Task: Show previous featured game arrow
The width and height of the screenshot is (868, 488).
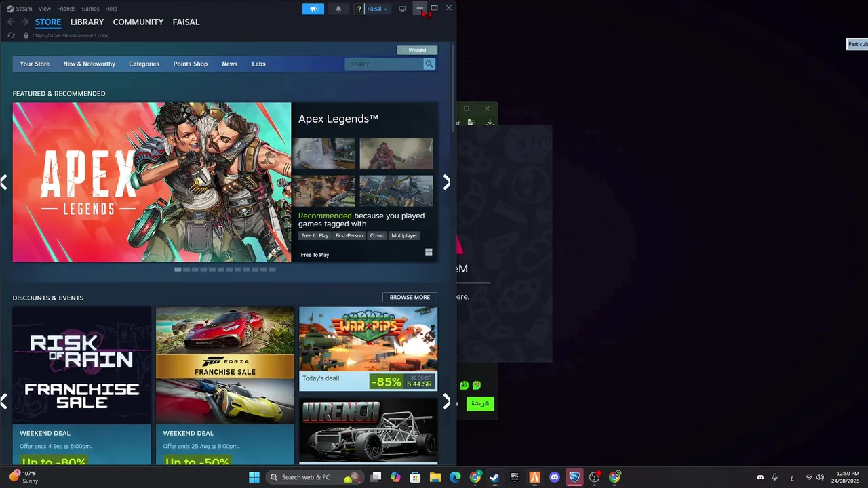Action: click(x=4, y=182)
